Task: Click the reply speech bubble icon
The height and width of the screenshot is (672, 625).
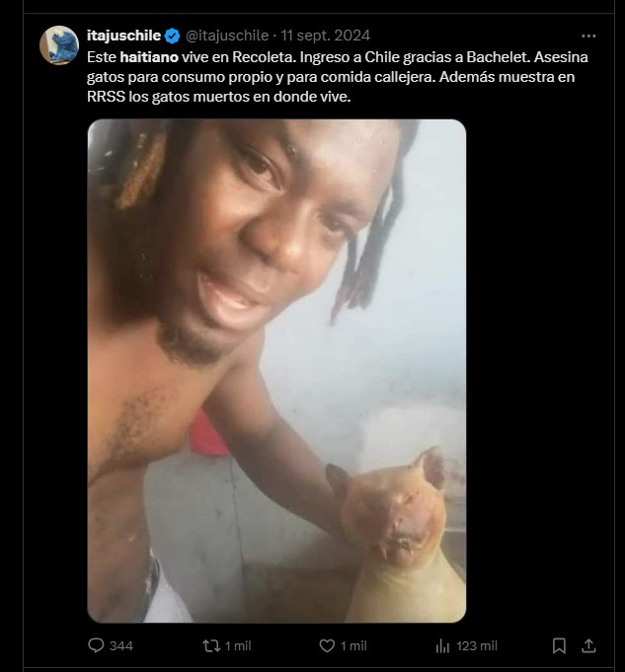Action: [96, 645]
